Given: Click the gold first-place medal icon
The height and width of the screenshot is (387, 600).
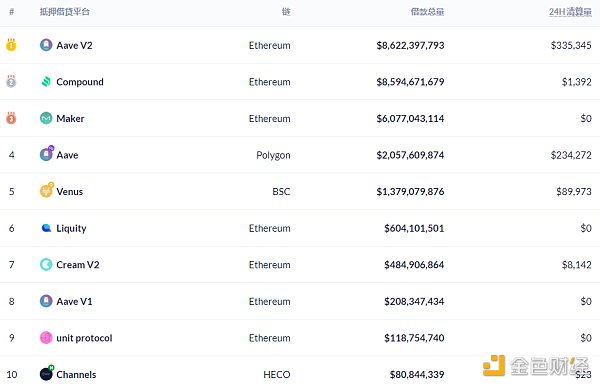Looking at the screenshot, I should pyautogui.click(x=11, y=45).
